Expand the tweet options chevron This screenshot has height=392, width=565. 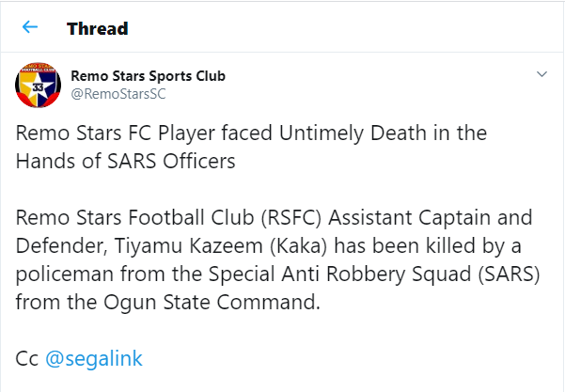pyautogui.click(x=541, y=74)
